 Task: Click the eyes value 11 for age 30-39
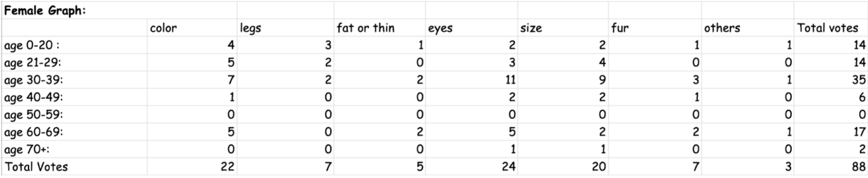[x=510, y=80]
